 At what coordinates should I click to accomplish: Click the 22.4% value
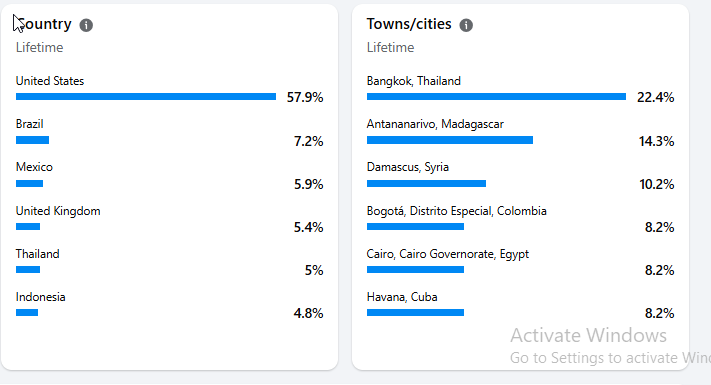point(655,97)
